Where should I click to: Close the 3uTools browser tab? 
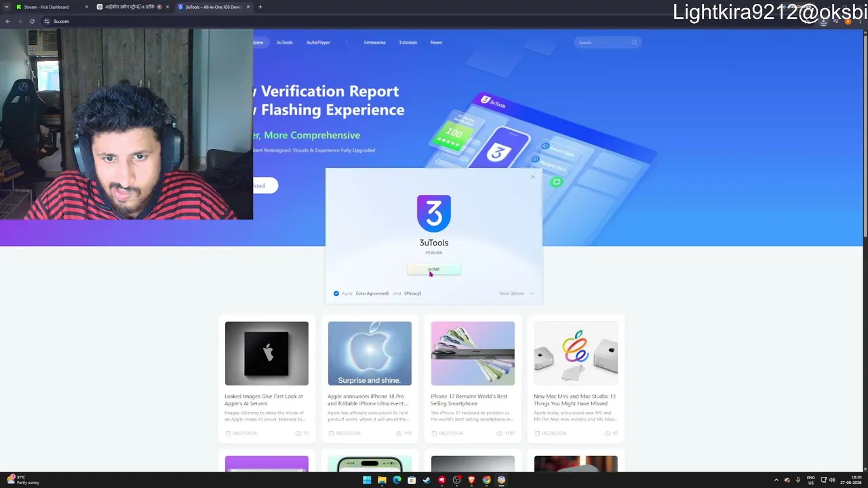[x=248, y=7]
